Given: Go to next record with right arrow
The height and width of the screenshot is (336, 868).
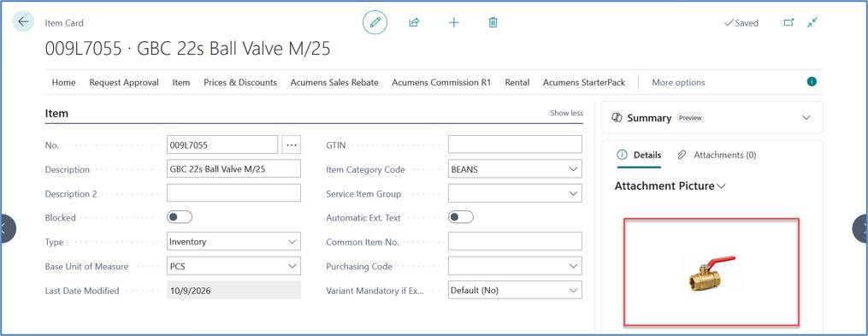Looking at the screenshot, I should [x=860, y=228].
